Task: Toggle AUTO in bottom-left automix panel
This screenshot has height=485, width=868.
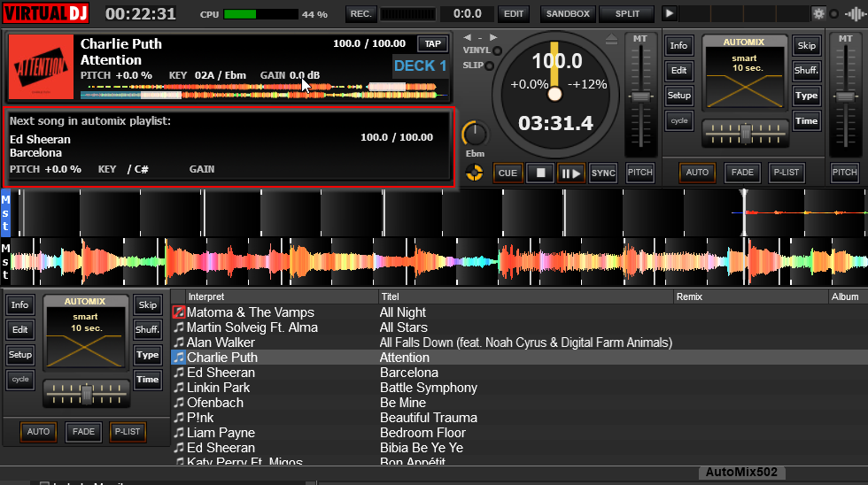Action: tap(38, 431)
